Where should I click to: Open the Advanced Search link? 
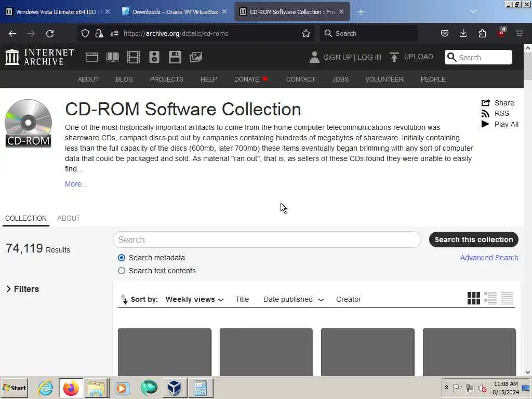tap(489, 258)
